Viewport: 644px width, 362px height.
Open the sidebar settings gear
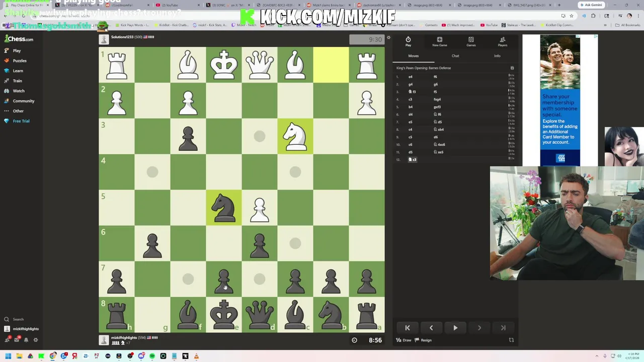[36, 340]
